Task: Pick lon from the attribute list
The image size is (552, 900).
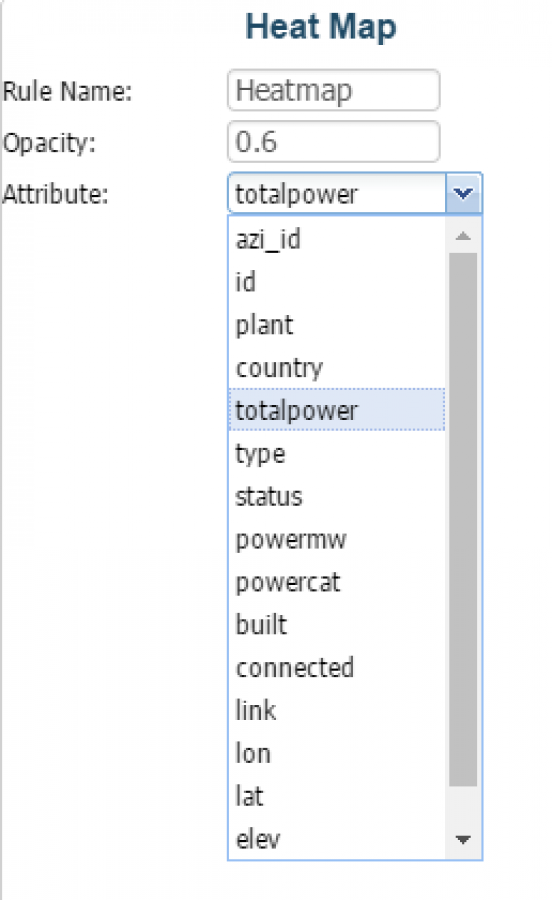Action: 337,753
